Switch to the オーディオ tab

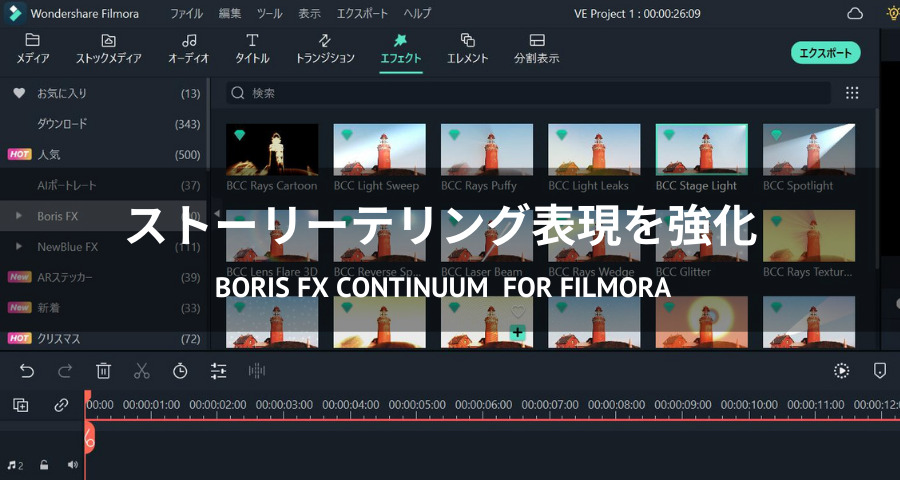tap(188, 49)
